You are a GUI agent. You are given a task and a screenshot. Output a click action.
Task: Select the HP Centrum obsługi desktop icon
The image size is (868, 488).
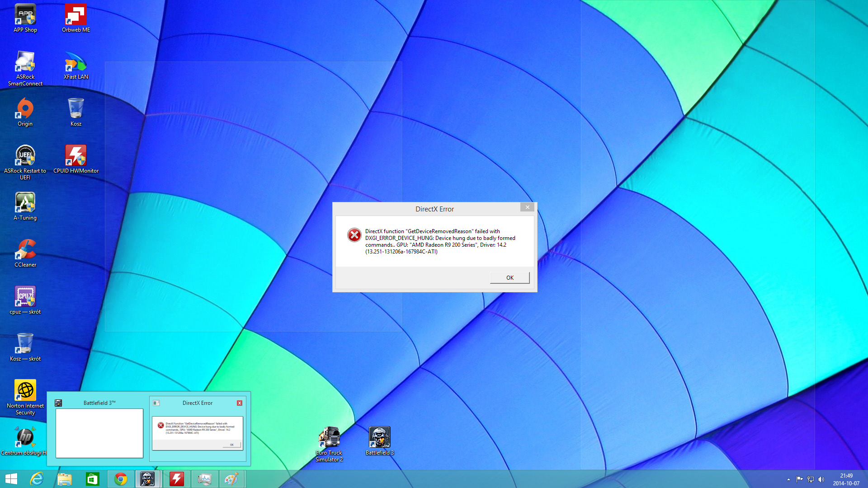click(x=24, y=441)
